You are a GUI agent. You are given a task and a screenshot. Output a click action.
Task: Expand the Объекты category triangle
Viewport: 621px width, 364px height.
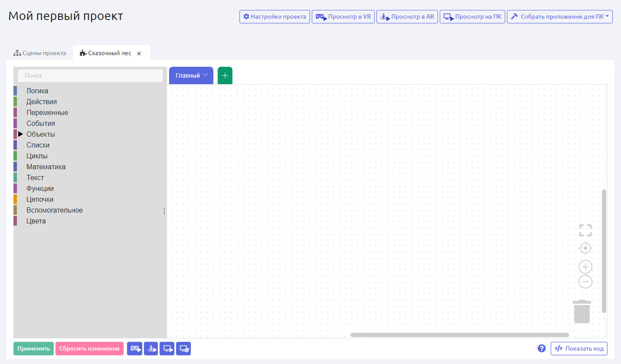point(21,134)
